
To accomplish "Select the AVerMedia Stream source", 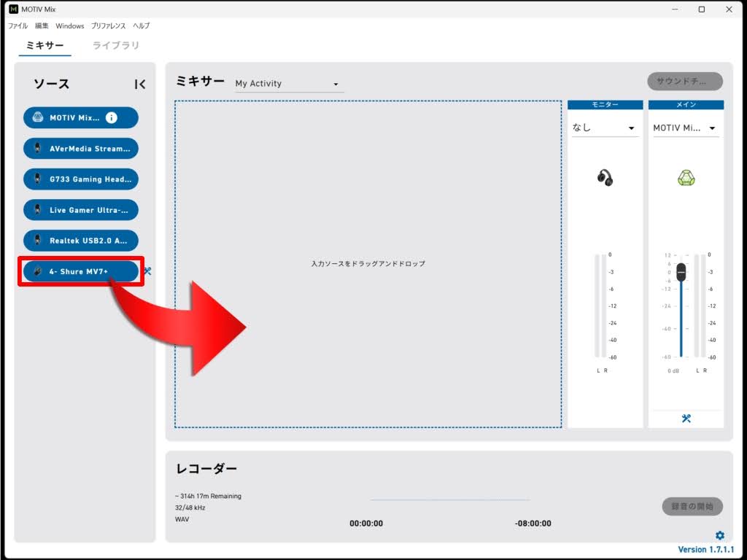I will tap(80, 149).
